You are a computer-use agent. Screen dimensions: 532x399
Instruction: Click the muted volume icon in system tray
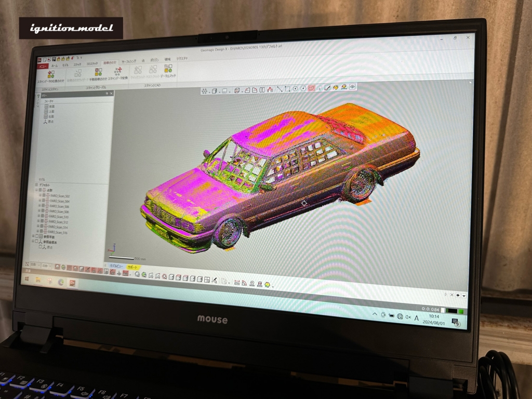tap(408, 317)
